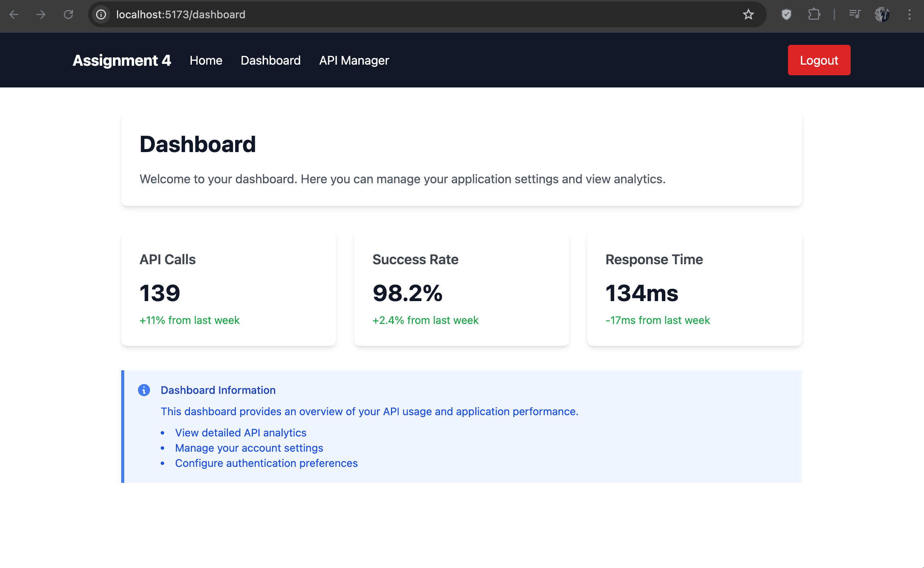This screenshot has height=568, width=924.
Task: Click the Dashboard page heading
Action: [x=198, y=144]
